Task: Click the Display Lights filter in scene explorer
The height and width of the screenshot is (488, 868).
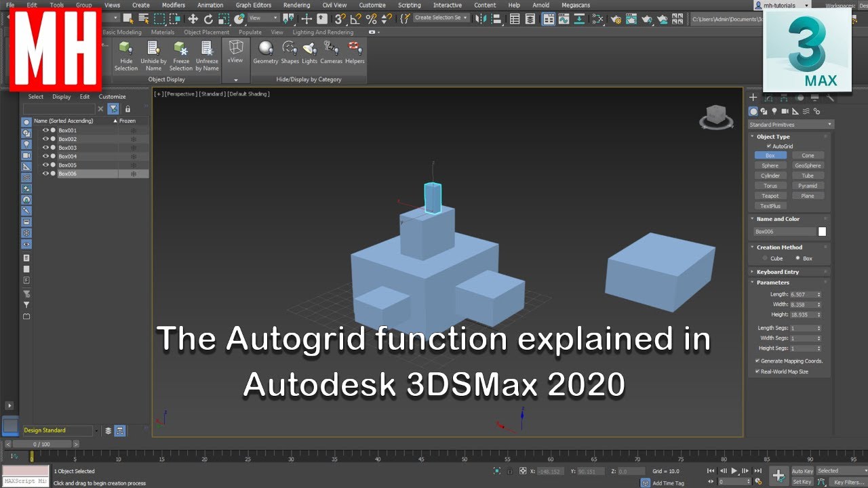Action: 26,144
